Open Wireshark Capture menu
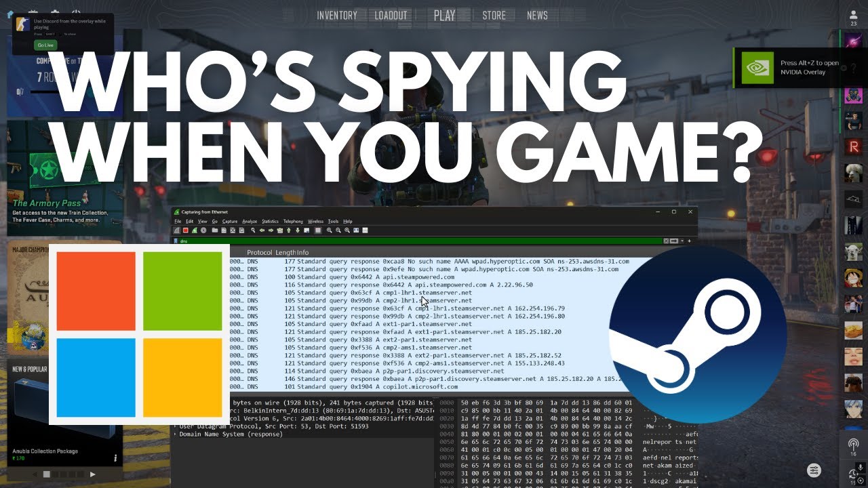 pos(230,222)
